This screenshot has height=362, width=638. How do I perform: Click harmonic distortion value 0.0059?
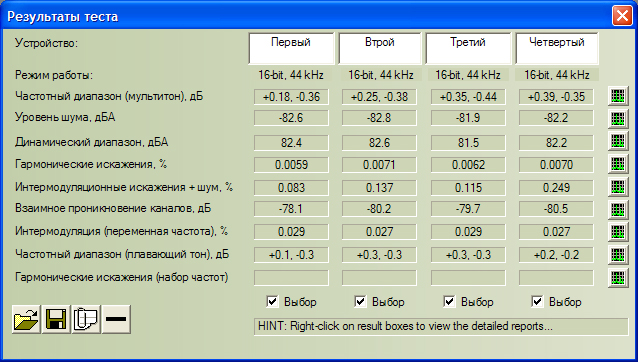[x=291, y=165]
